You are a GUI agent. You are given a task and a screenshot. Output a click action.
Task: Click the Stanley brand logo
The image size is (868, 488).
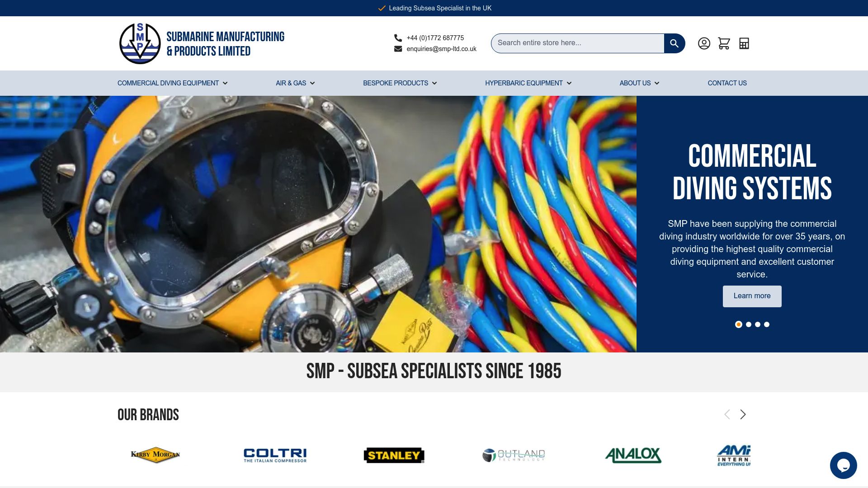pos(394,455)
